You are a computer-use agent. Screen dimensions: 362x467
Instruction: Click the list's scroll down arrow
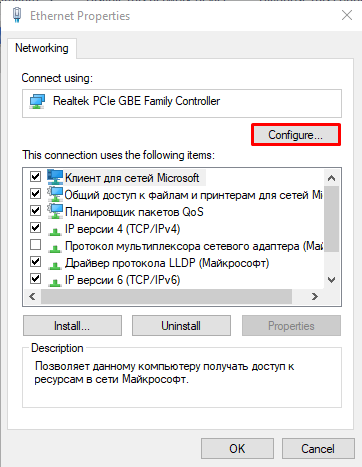[x=331, y=280]
